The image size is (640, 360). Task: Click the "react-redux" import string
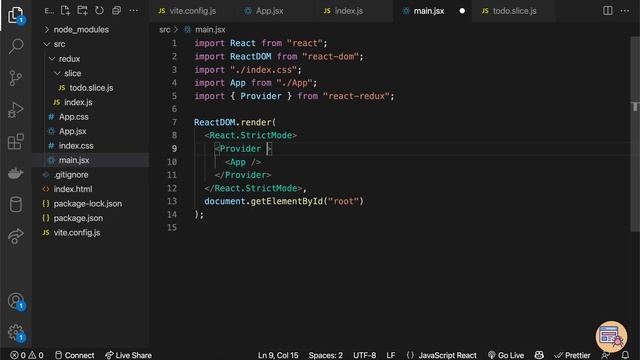356,96
